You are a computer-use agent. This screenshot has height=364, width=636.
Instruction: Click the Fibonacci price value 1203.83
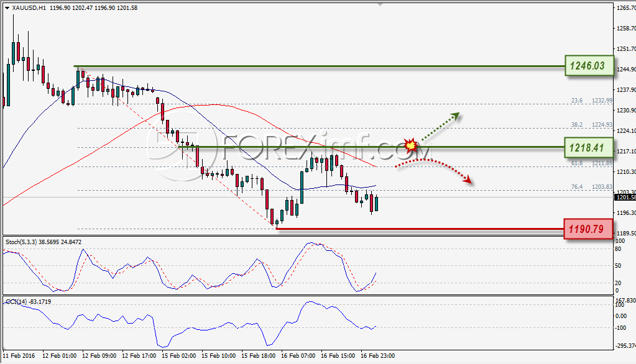pyautogui.click(x=602, y=187)
